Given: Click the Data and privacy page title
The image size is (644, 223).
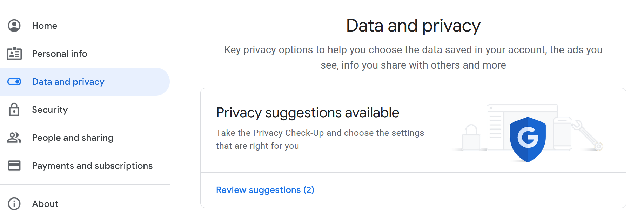Looking at the screenshot, I should (413, 26).
